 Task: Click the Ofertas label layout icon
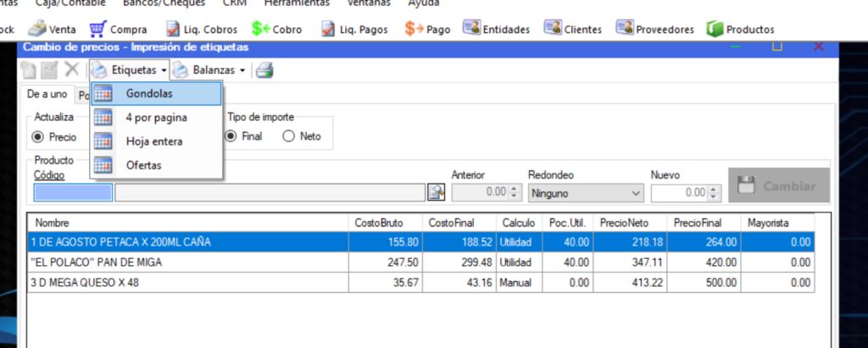103,165
